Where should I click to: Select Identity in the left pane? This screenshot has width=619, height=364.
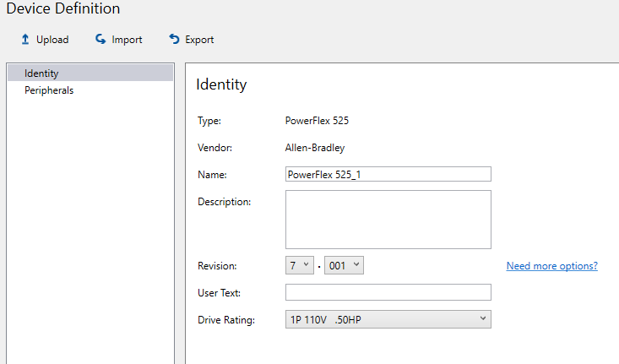point(90,73)
